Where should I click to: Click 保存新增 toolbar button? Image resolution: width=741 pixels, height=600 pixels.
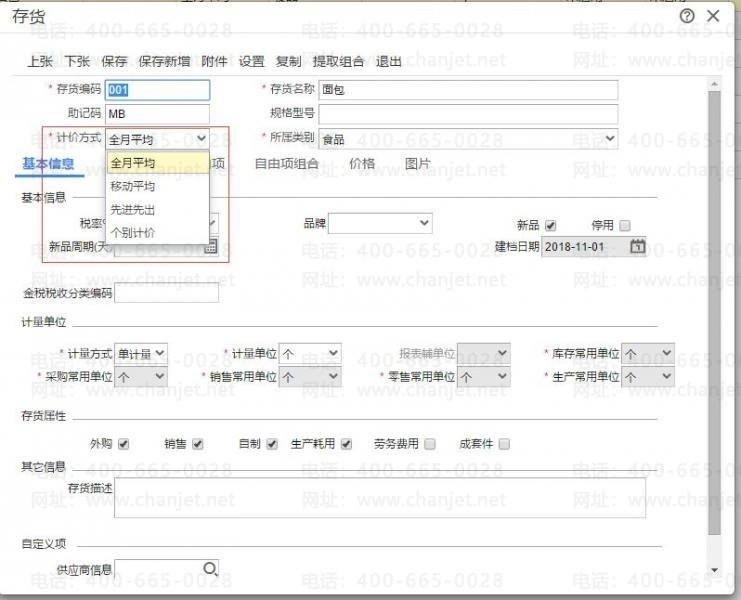coord(164,61)
